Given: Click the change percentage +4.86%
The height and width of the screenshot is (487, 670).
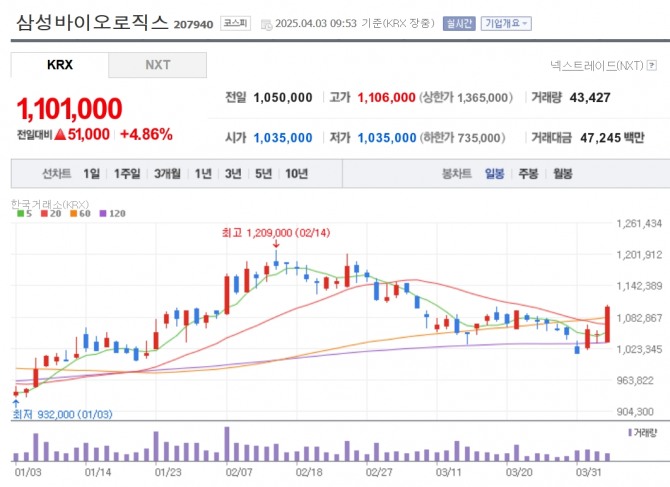Looking at the screenshot, I should pyautogui.click(x=146, y=135).
